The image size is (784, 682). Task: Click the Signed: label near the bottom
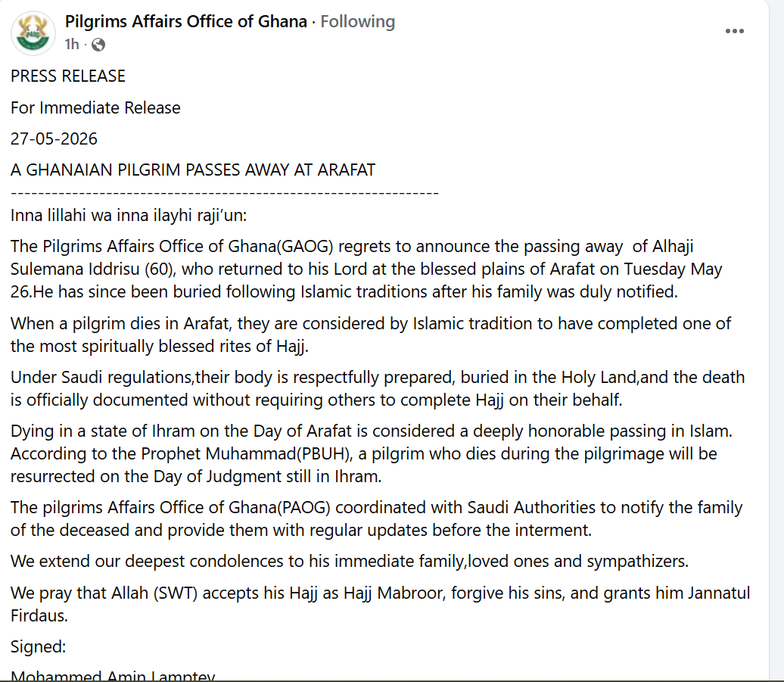tap(39, 646)
